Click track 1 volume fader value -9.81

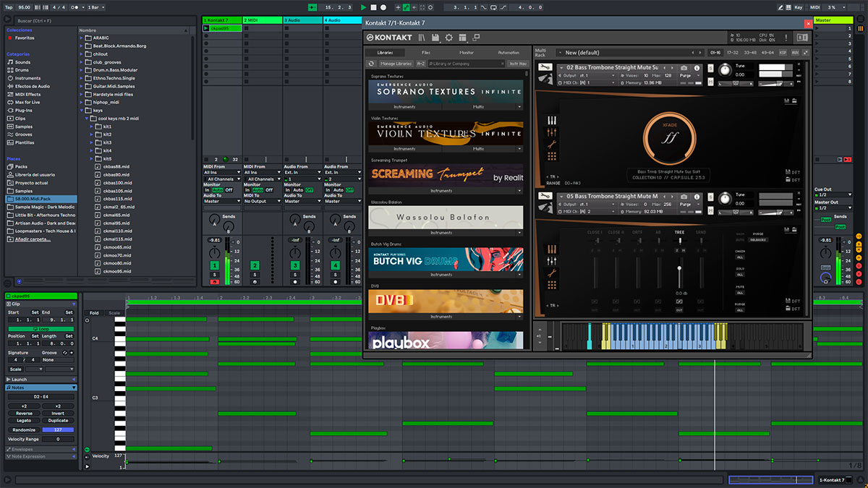[214, 239]
